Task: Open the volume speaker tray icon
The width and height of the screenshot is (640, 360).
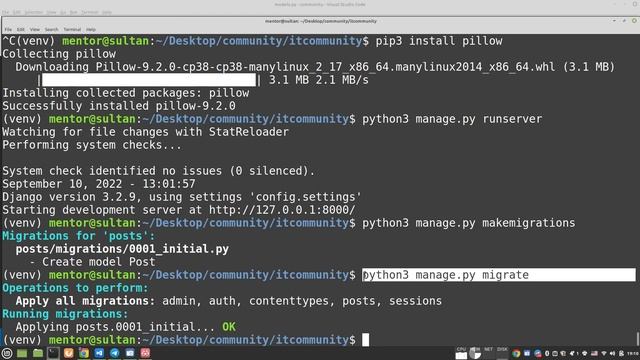Action: click(612, 353)
